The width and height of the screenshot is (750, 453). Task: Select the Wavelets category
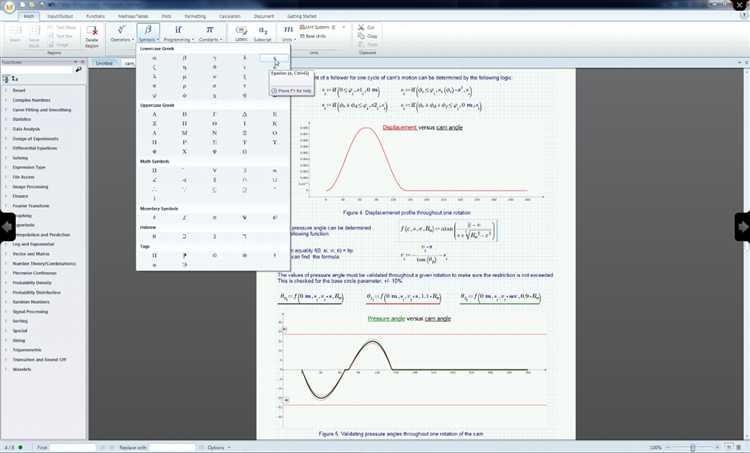22,369
